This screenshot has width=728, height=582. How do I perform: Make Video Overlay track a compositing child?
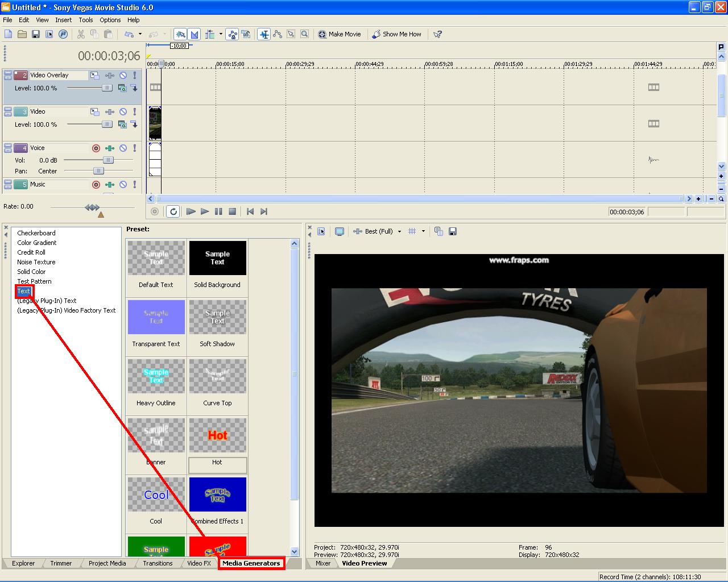134,88
